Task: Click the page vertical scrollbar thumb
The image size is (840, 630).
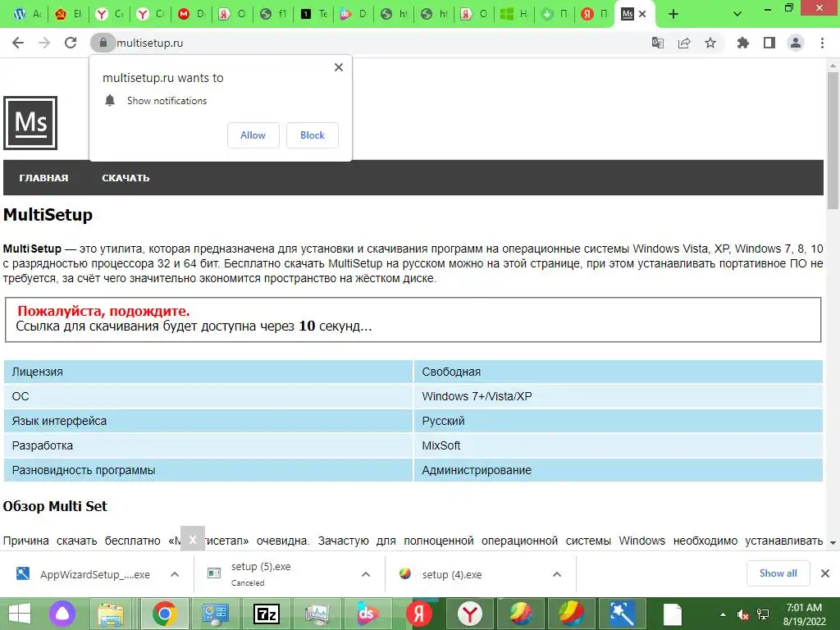Action: coord(833,140)
